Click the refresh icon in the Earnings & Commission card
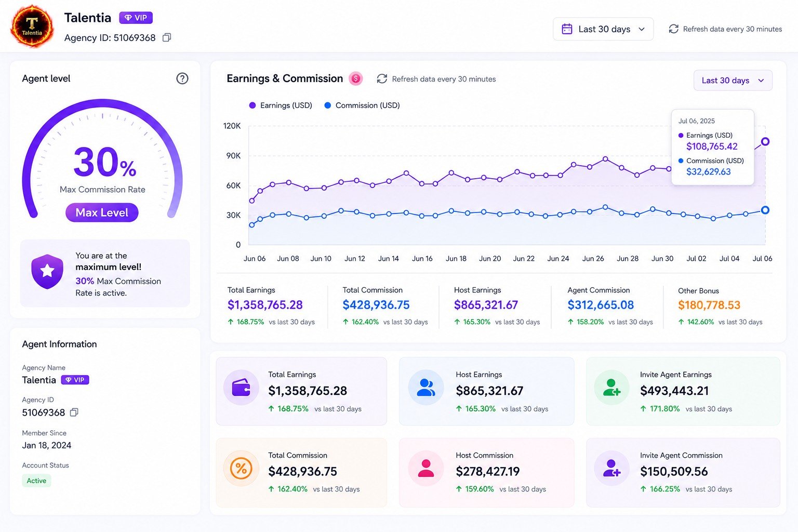The height and width of the screenshot is (532, 798). point(382,79)
